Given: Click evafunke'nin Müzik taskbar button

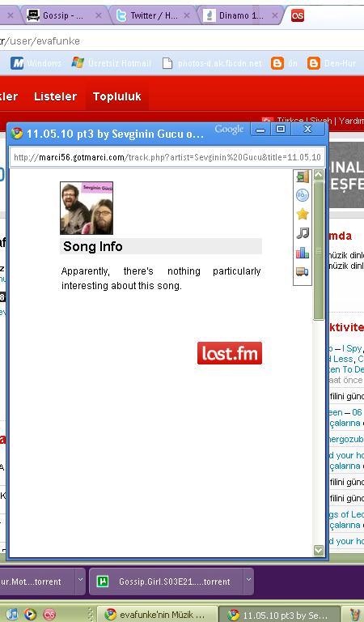Looking at the screenshot, I should coord(158,614).
